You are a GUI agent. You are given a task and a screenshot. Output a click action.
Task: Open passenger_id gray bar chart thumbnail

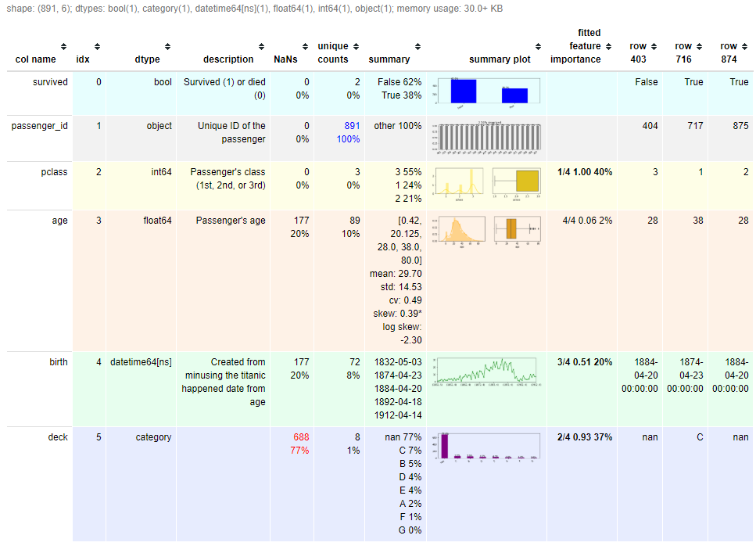click(486, 138)
